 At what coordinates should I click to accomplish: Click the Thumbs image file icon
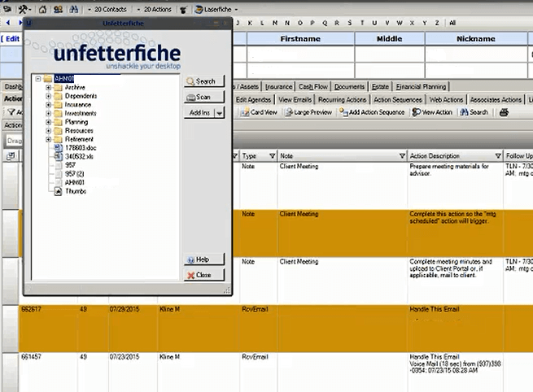click(x=59, y=192)
